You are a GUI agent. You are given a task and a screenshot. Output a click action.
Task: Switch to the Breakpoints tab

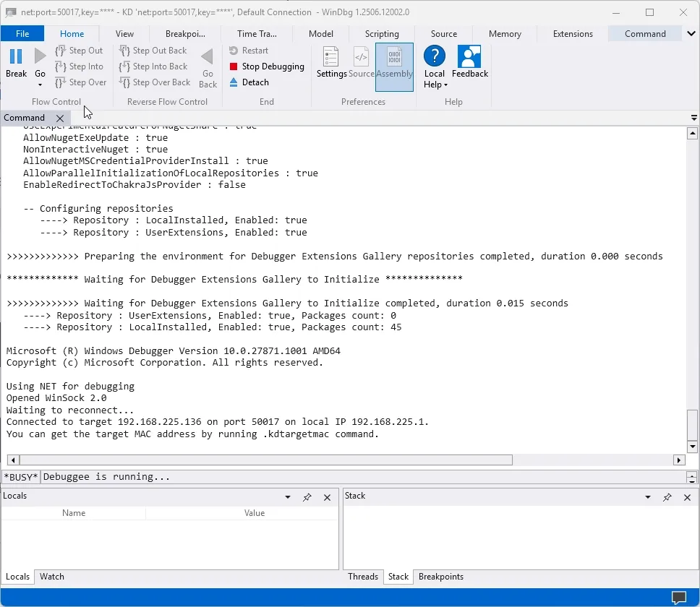pos(440,577)
